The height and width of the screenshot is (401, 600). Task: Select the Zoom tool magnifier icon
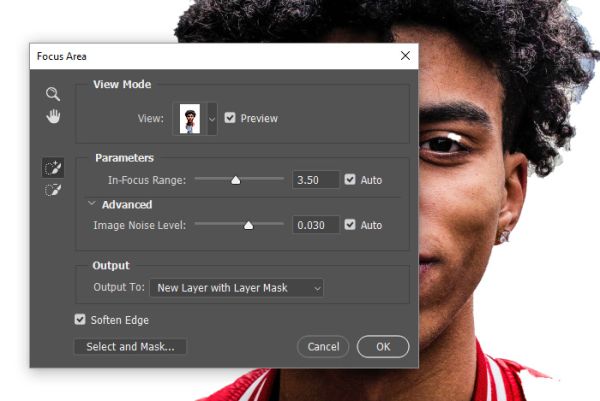tap(53, 94)
